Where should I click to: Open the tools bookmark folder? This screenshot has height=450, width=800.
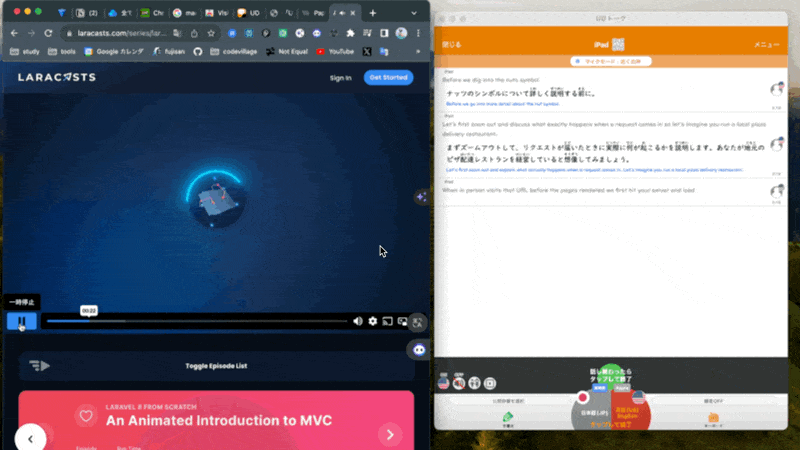pyautogui.click(x=62, y=52)
